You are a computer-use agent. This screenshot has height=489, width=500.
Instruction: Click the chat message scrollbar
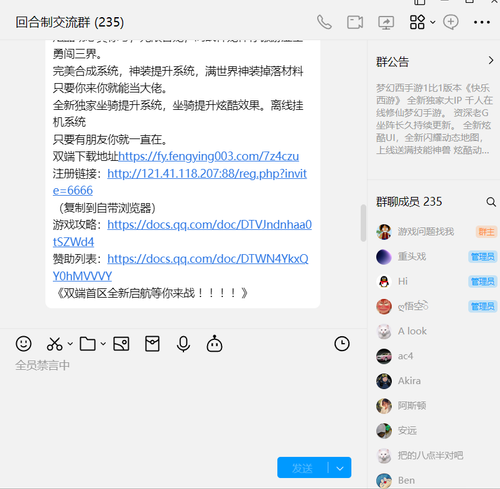pos(363,222)
